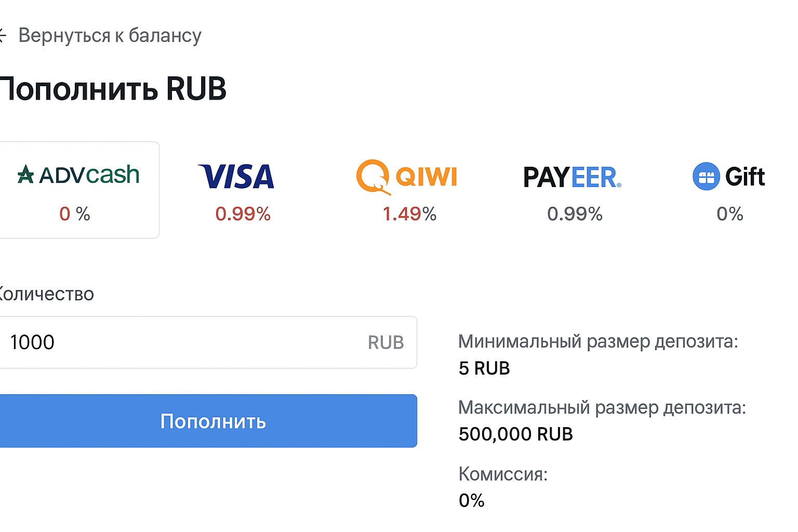This screenshot has height=532, width=798.
Task: Click the RUB suffix in amount field
Action: [x=385, y=342]
